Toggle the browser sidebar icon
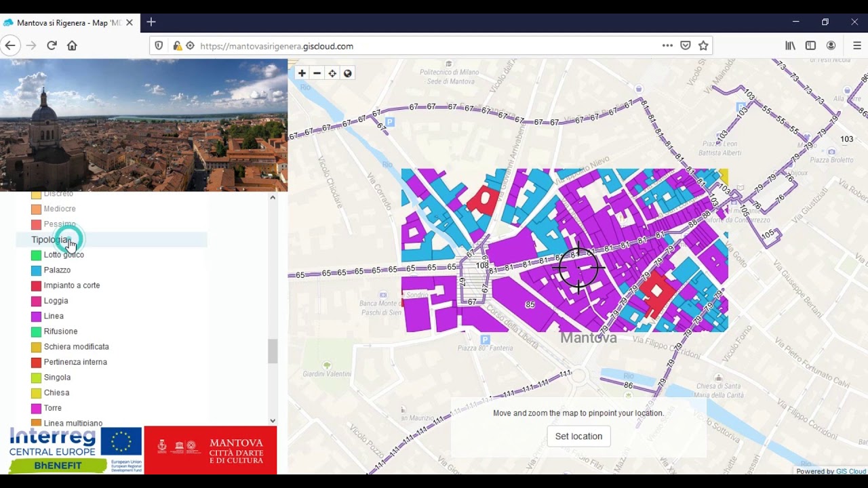 click(x=810, y=45)
